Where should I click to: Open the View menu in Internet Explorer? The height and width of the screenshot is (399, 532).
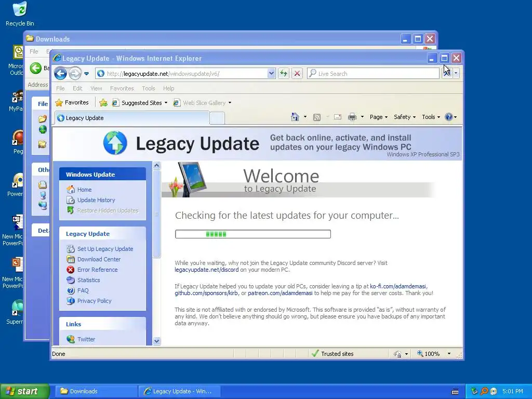tap(96, 88)
